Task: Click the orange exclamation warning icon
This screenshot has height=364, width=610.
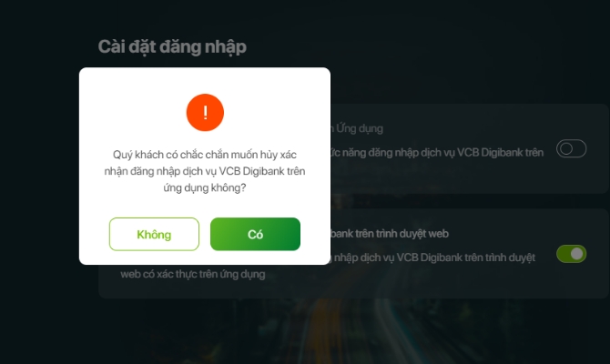Action: (x=205, y=113)
